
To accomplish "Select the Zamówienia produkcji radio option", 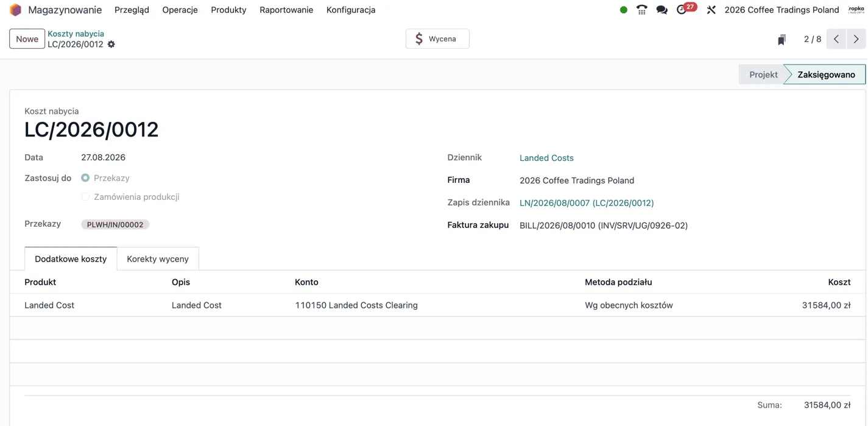I will click(85, 197).
